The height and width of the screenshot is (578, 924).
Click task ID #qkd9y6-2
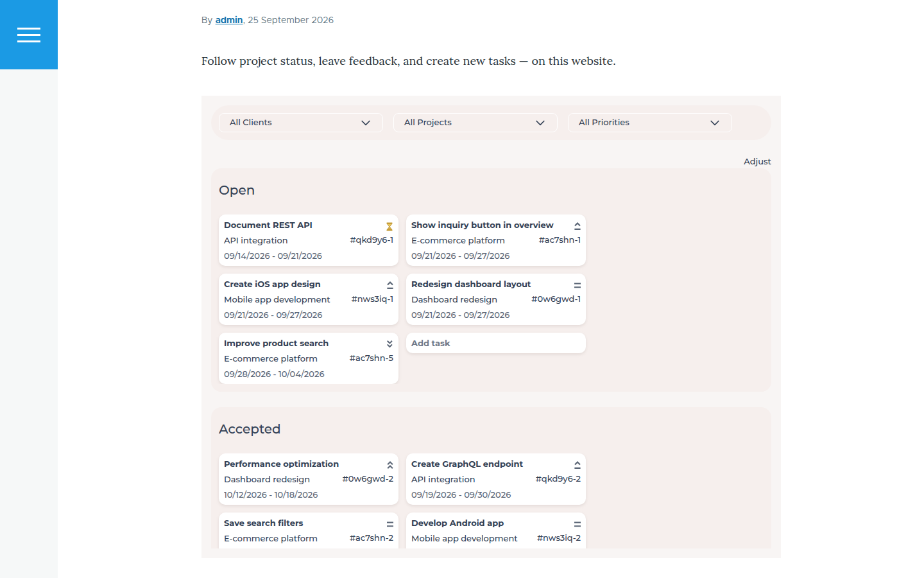[558, 478]
